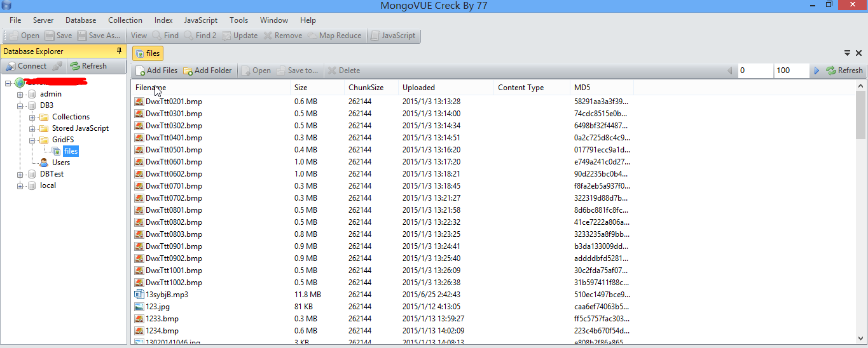
Task: Open the Help menu
Action: click(x=308, y=20)
